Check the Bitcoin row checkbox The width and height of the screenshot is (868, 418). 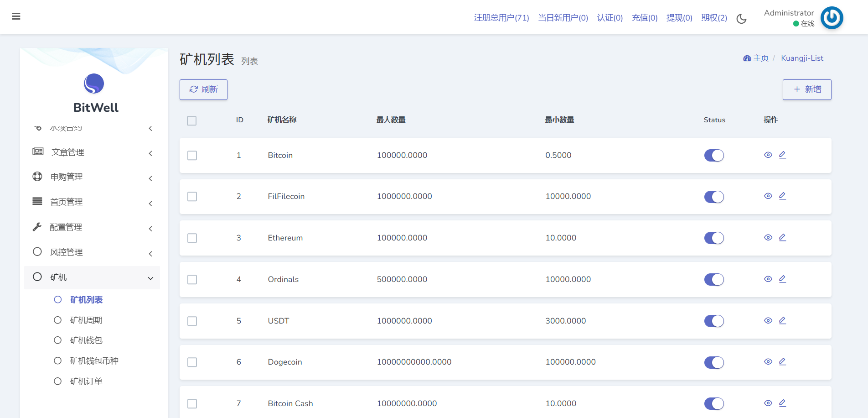(x=192, y=156)
